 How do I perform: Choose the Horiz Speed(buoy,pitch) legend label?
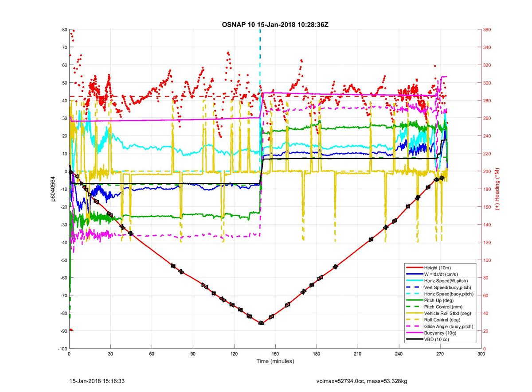(x=449, y=294)
